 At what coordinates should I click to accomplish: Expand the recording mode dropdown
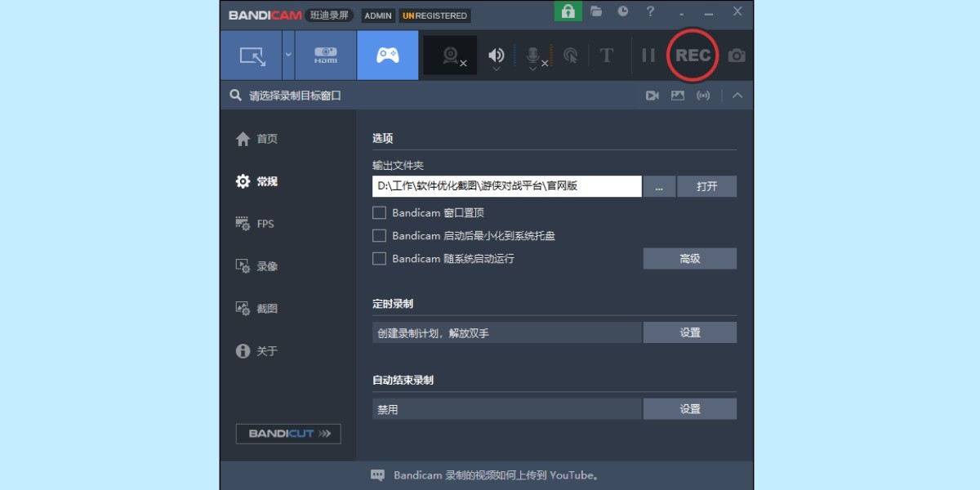(x=287, y=54)
